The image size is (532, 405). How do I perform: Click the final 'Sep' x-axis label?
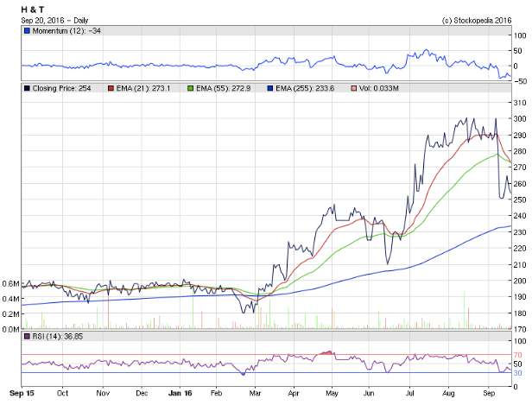[489, 393]
